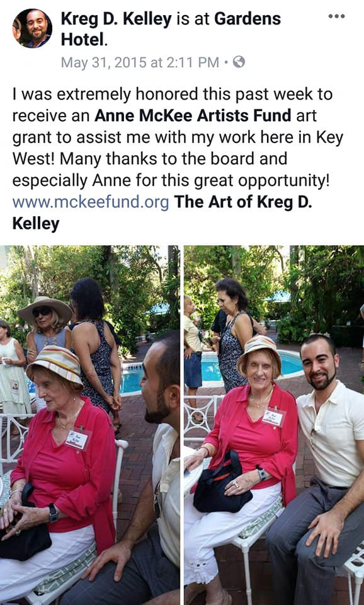Tap the wristwatch in the left photo
Viewport: 364px width, 605px height.
pos(53,514)
